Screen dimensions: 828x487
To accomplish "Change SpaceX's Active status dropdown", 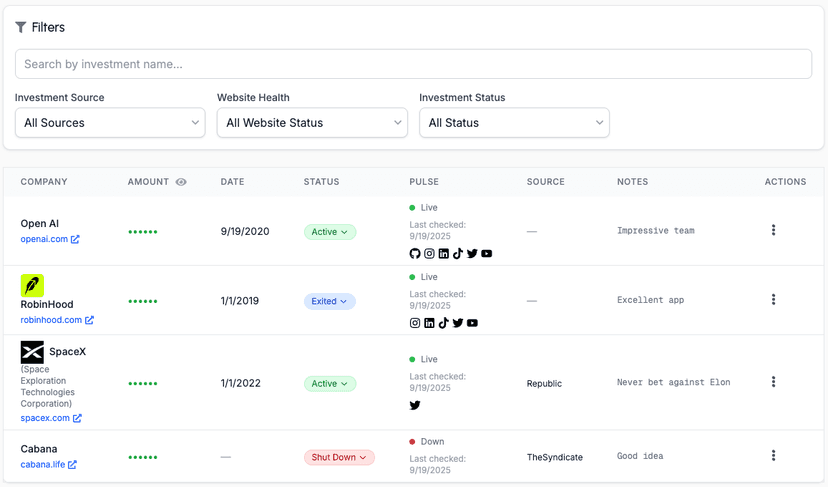I will pyautogui.click(x=330, y=383).
